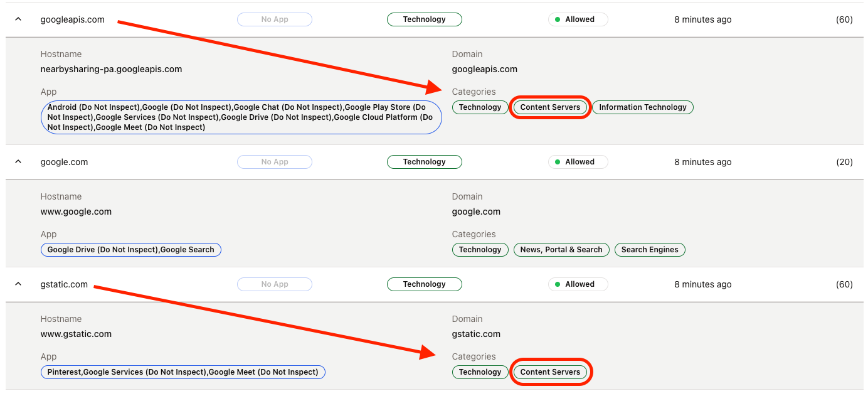Select hostname nearbysharing-pa.googleapis.com

(x=112, y=69)
